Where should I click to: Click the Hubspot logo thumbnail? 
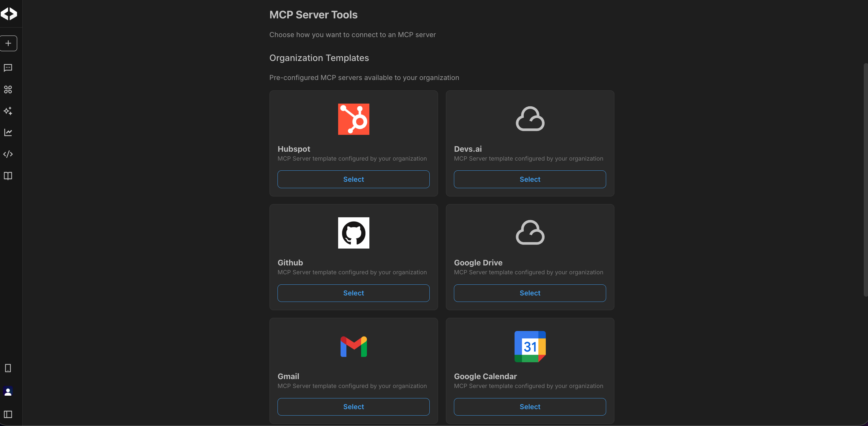pos(353,119)
